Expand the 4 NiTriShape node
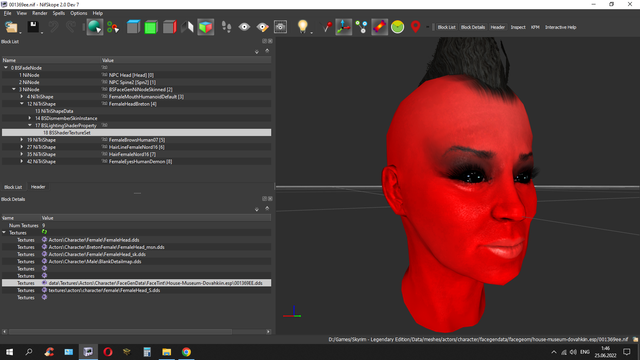 point(22,97)
